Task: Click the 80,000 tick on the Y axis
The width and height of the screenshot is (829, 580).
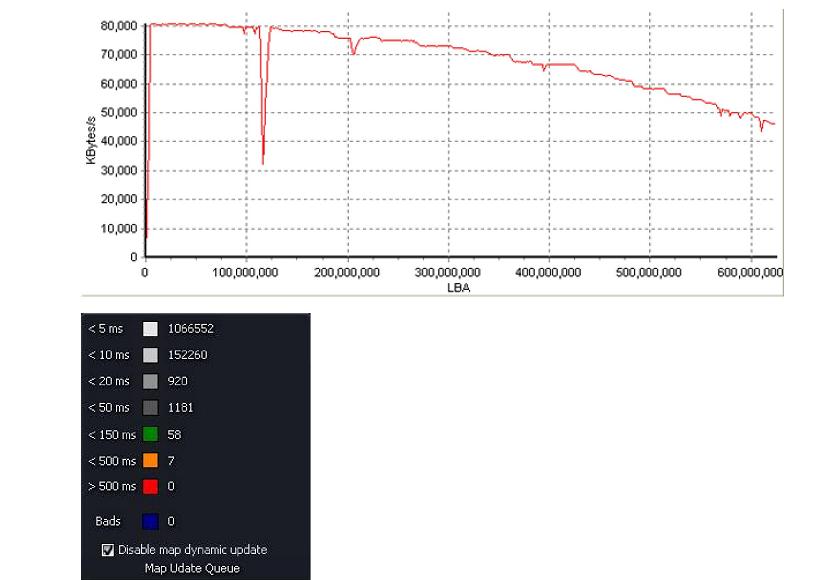Action: point(118,25)
